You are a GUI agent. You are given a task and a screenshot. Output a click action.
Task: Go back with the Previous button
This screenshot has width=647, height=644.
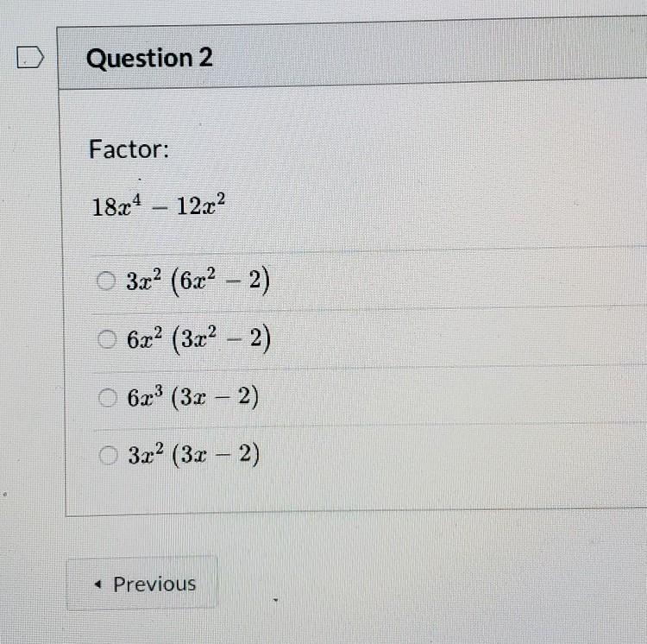coord(142,584)
